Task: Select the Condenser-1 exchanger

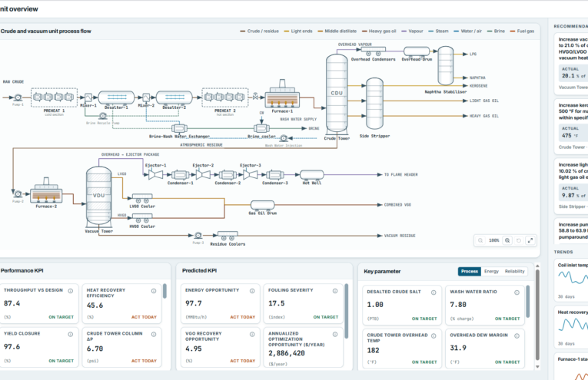Action: [x=181, y=175]
